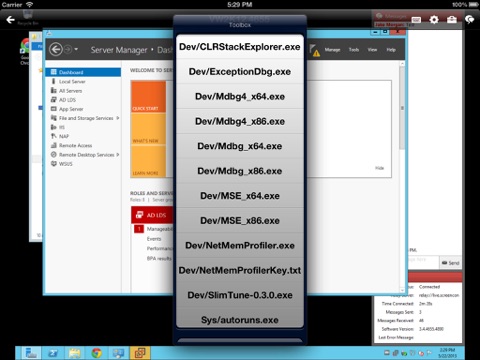Viewport: 480px width, 360px height.
Task: Launch Dev/Mdbg4_x86.exe from the Toolbox
Action: [240, 121]
